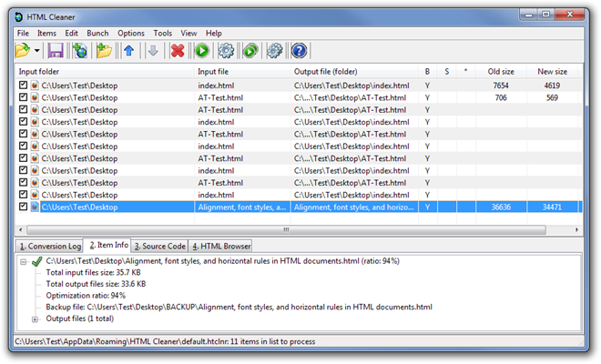Viewport: 601px width, 364px height.
Task: Click the asterisk column header
Action: tap(466, 72)
